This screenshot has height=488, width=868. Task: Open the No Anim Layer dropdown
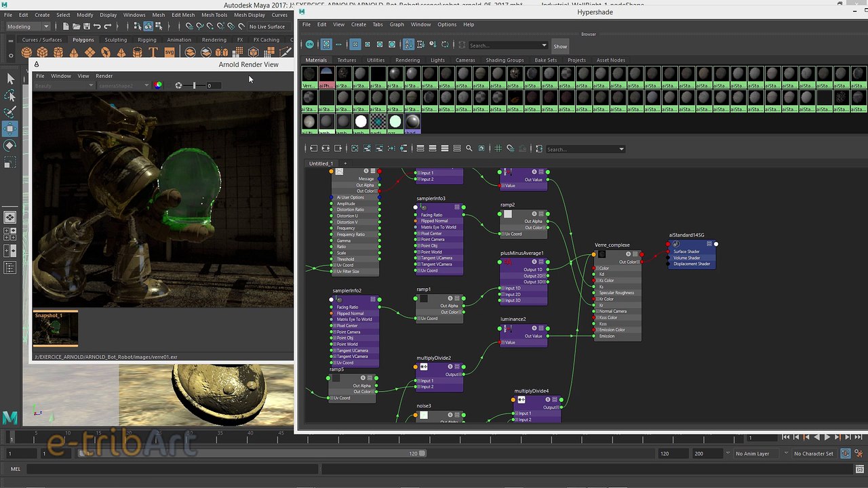tap(757, 453)
